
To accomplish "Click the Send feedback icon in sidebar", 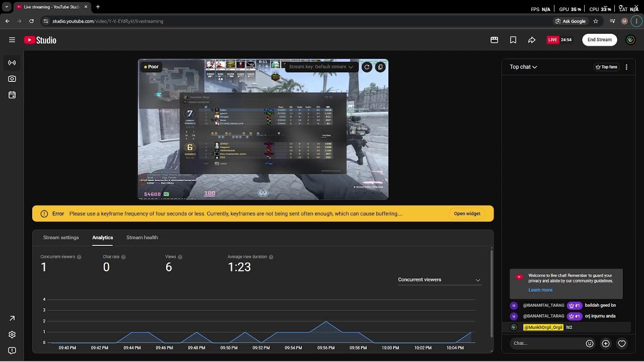I will click(x=12, y=350).
